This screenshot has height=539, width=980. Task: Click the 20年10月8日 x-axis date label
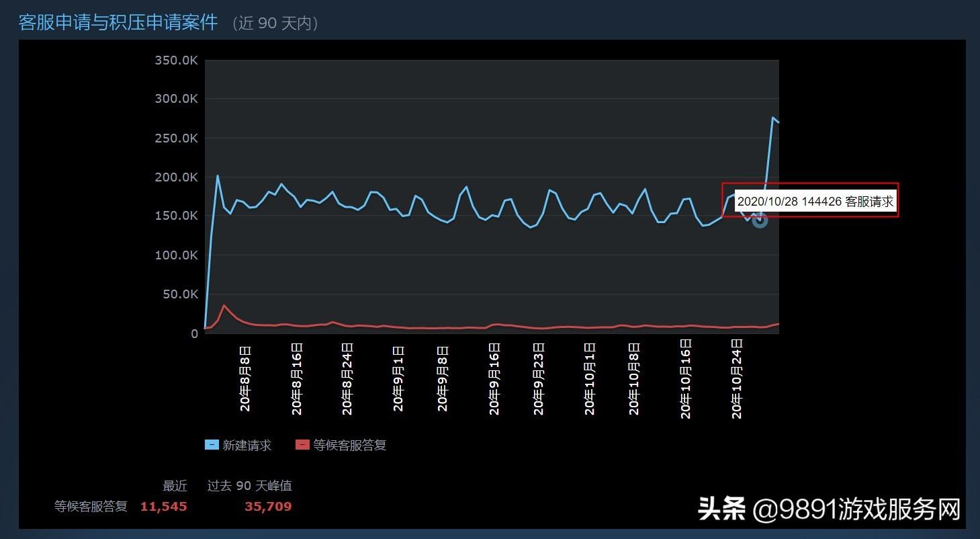[634, 379]
